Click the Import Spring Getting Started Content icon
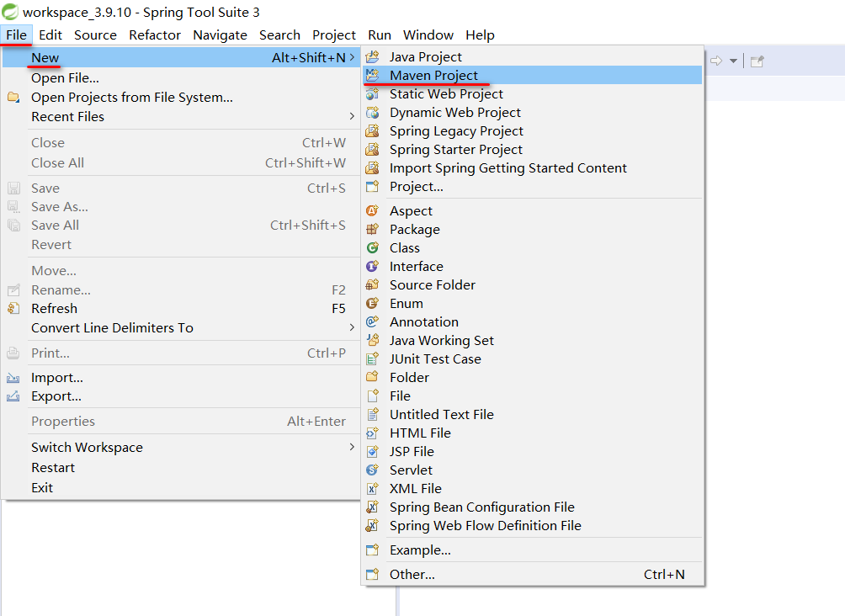 [372, 167]
